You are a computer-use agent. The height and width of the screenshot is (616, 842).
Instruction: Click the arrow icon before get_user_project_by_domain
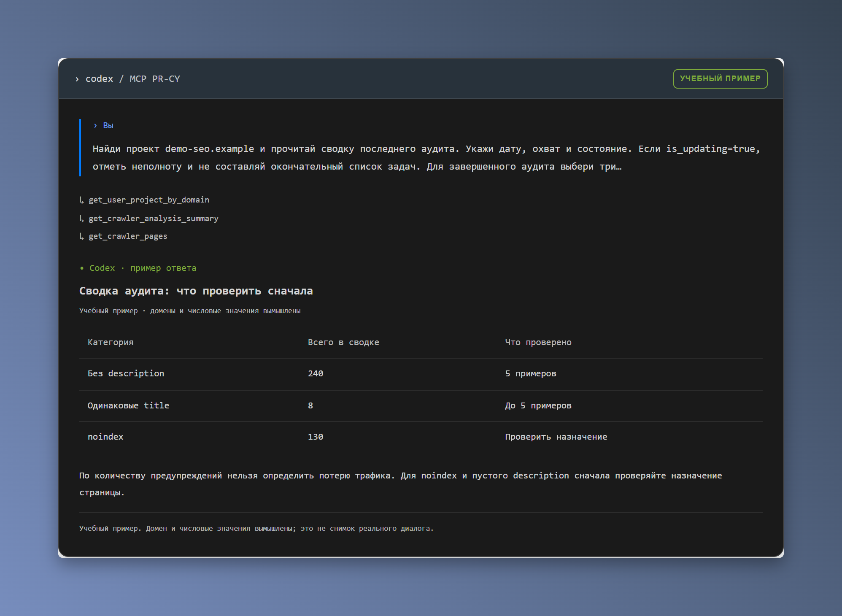pos(82,200)
